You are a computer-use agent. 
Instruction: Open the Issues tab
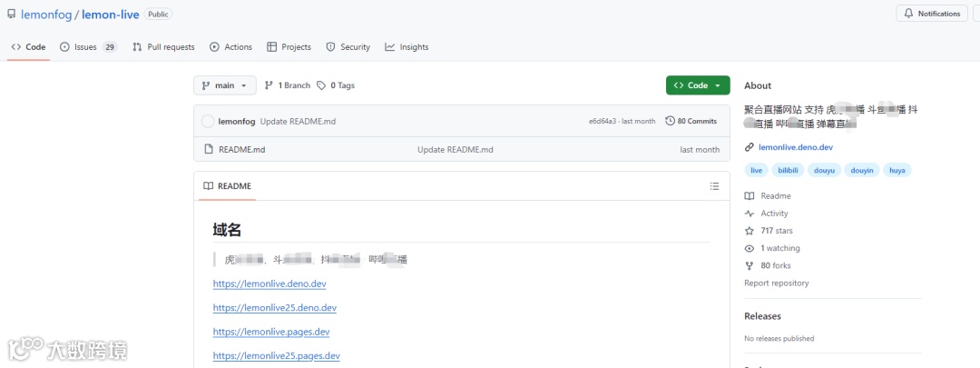point(88,47)
